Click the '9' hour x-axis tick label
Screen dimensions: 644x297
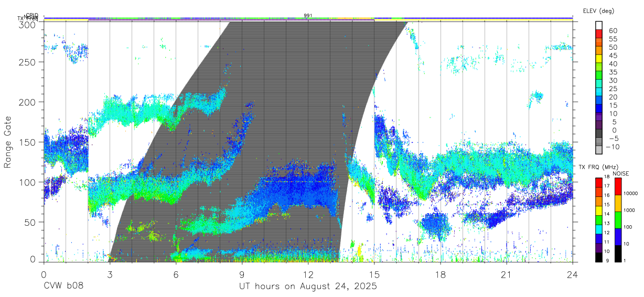coord(242,274)
